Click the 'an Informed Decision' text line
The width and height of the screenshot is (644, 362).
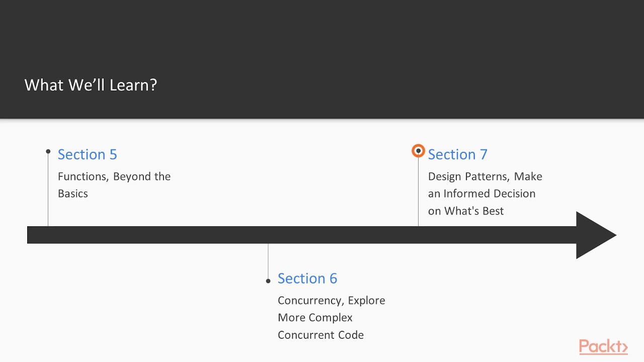coord(481,194)
